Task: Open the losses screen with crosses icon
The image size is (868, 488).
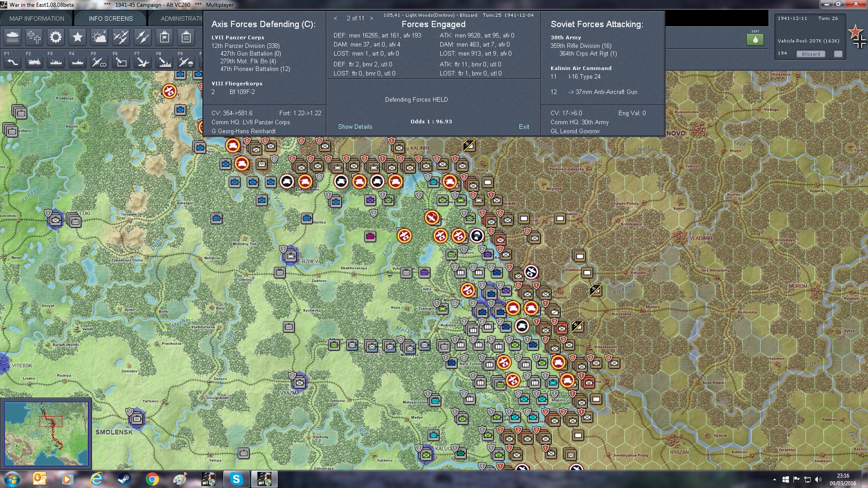Action: coord(34,37)
